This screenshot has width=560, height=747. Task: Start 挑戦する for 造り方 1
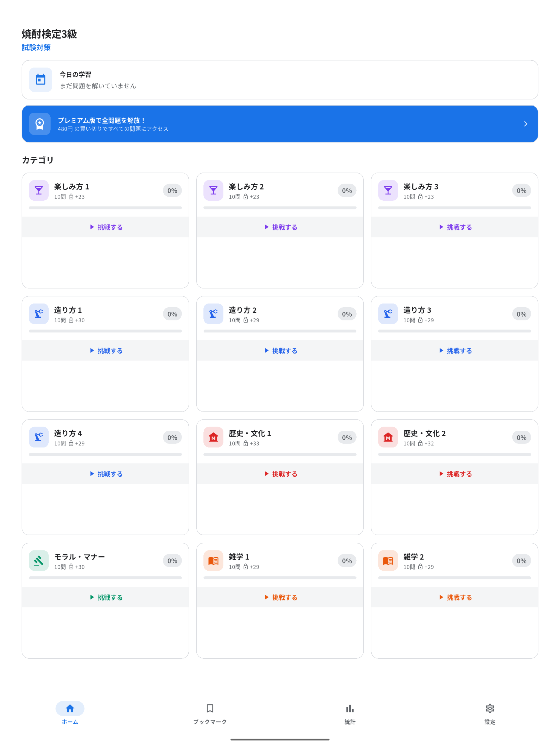click(x=105, y=351)
